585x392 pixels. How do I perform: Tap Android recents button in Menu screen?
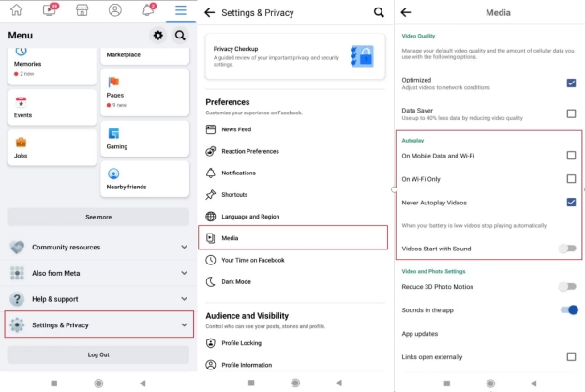coord(54,384)
